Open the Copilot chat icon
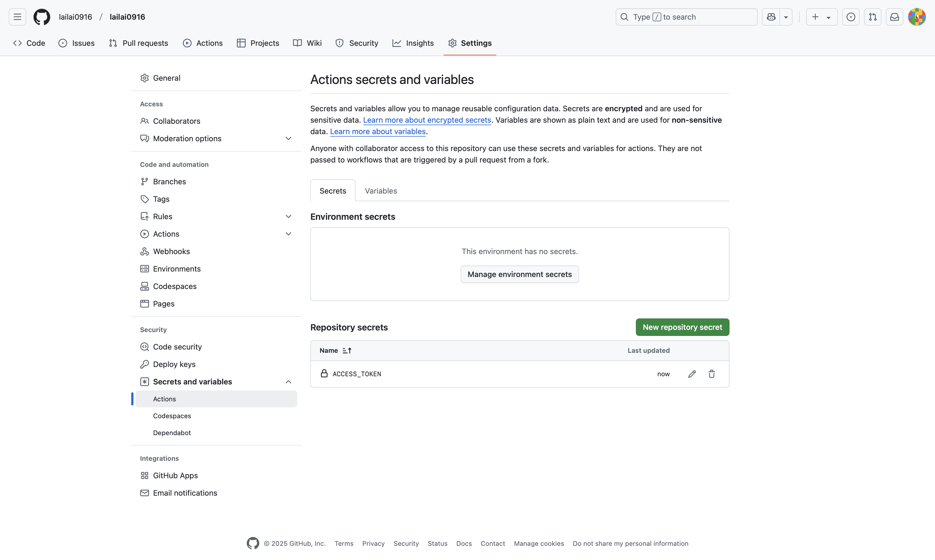This screenshot has width=935, height=560. click(x=771, y=17)
